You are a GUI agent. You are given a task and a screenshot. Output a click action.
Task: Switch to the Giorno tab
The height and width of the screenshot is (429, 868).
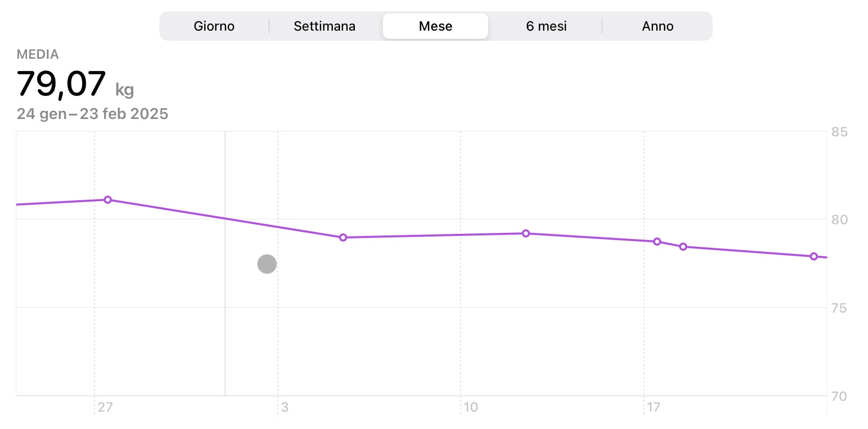pyautogui.click(x=214, y=26)
